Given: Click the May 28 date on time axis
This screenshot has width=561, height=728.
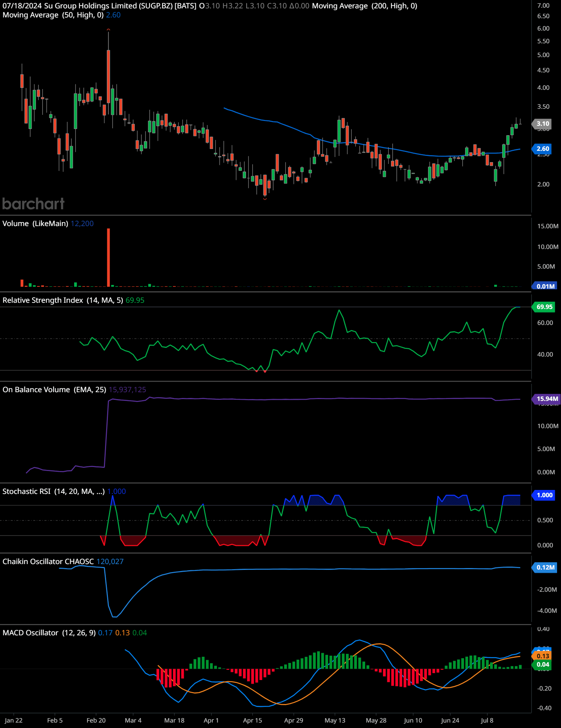Looking at the screenshot, I should 376,720.
